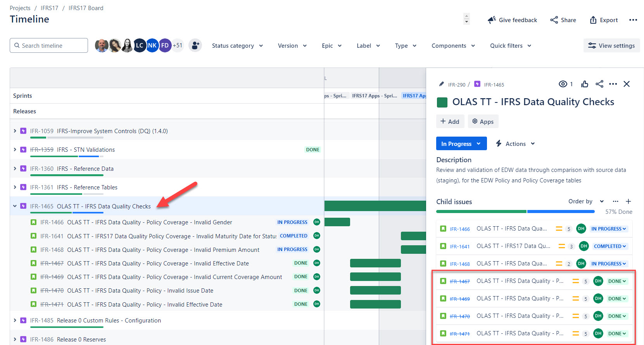Expand the IFR-1059 epic row
The height and width of the screenshot is (345, 644).
pyautogui.click(x=15, y=131)
